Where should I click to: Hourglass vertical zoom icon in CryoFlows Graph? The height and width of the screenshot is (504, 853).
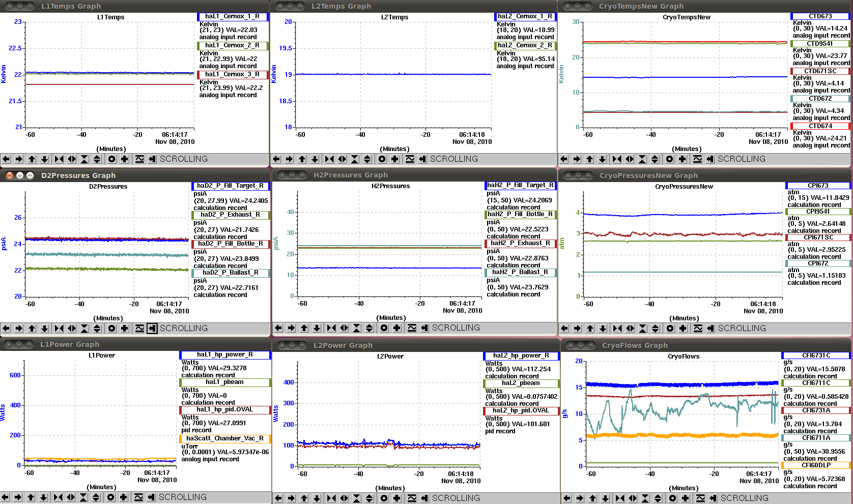pos(645,498)
